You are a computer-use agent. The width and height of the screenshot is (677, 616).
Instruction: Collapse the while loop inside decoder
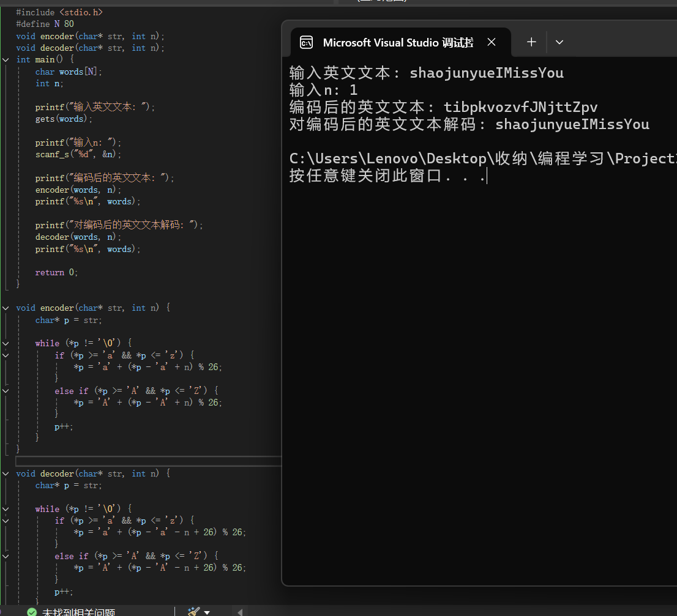6,509
